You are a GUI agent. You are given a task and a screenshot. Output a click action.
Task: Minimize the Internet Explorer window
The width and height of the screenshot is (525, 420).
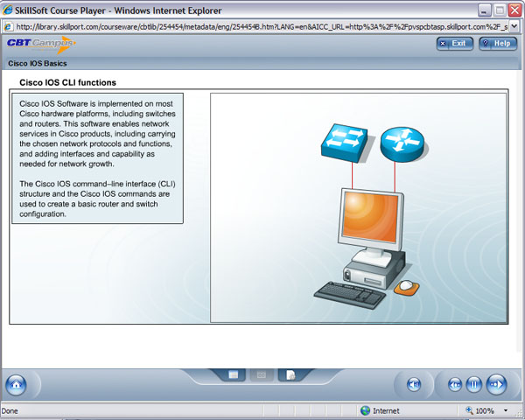(x=484, y=10)
